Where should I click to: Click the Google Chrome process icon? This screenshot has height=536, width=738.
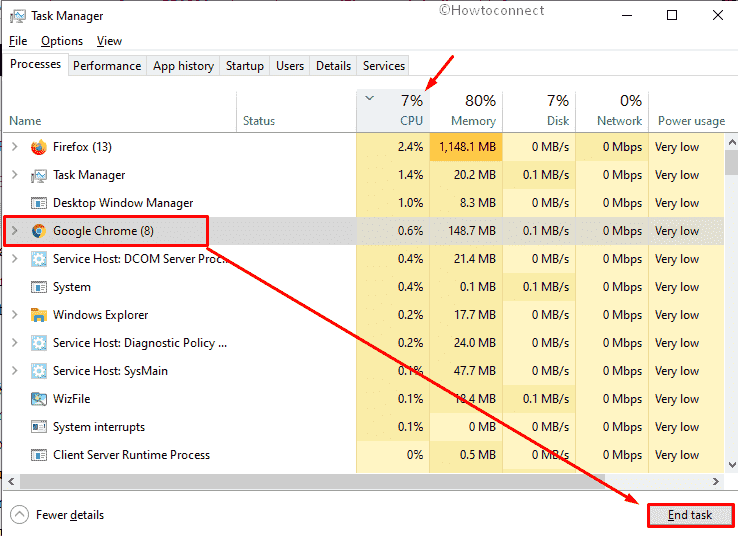[39, 231]
